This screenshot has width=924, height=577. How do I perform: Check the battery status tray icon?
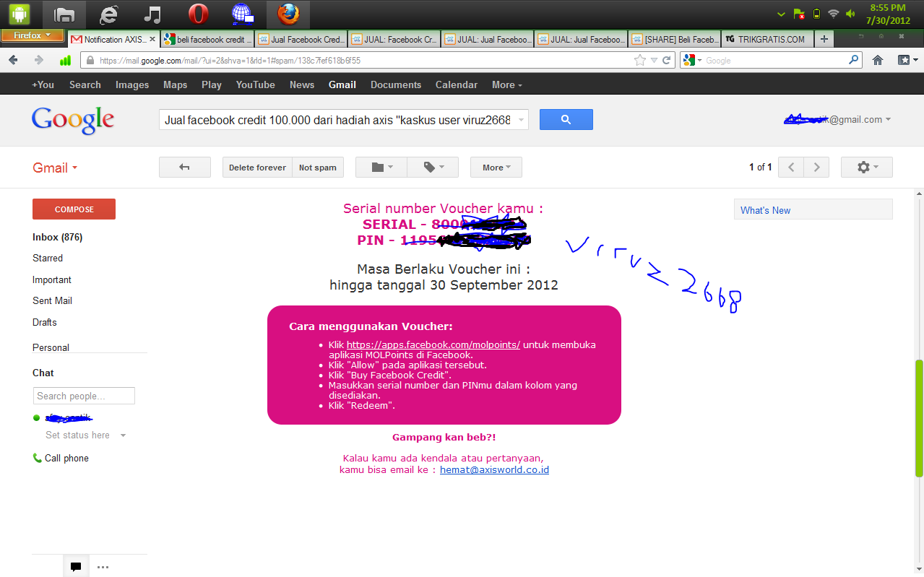[x=817, y=14]
